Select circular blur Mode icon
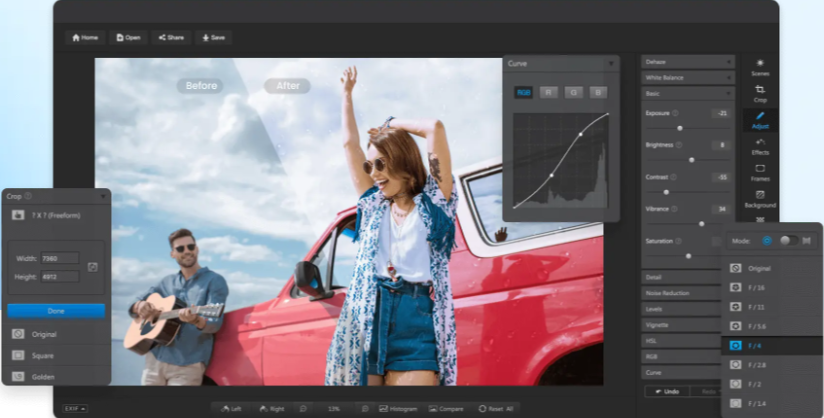Viewport: 824px width, 418px height. pyautogui.click(x=767, y=241)
